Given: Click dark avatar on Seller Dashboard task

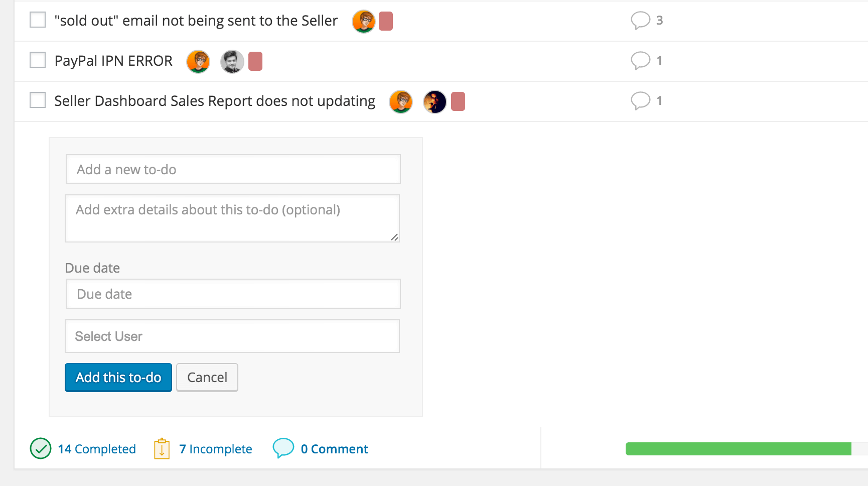Looking at the screenshot, I should tap(435, 102).
